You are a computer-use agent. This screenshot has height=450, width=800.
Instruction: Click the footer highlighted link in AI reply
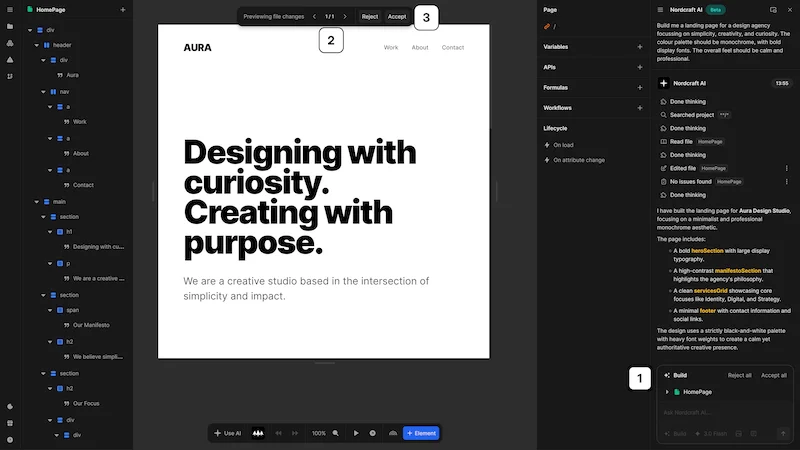pos(708,311)
